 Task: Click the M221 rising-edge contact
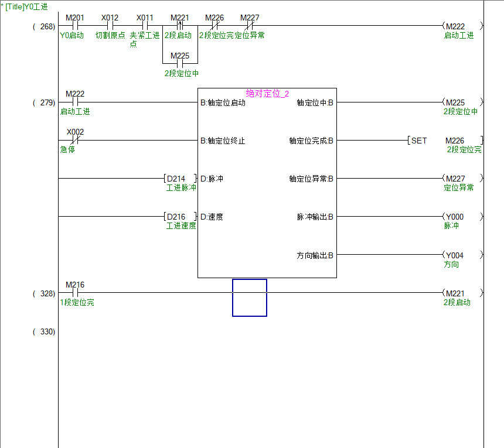[180, 26]
